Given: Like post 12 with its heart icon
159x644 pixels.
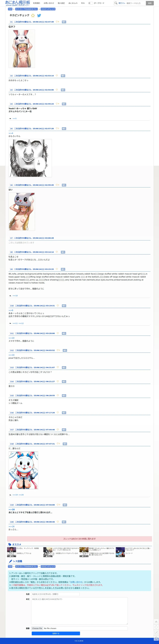Looking at the screenshot, I should [x=58, y=350].
